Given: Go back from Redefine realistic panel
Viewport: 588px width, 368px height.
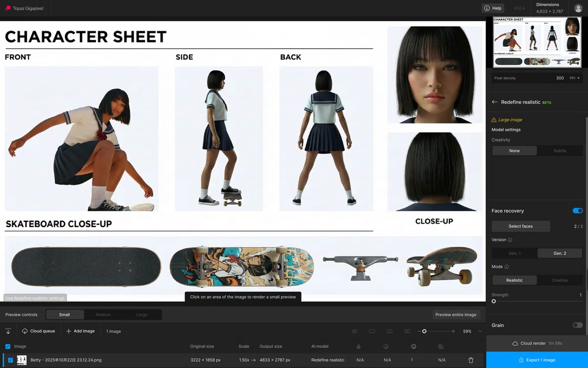Looking at the screenshot, I should click(x=494, y=102).
